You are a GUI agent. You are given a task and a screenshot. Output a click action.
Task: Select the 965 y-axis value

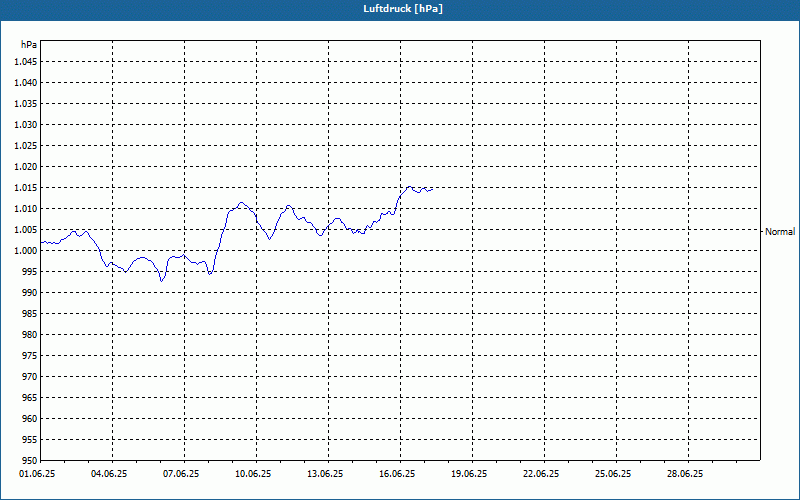[x=30, y=397]
